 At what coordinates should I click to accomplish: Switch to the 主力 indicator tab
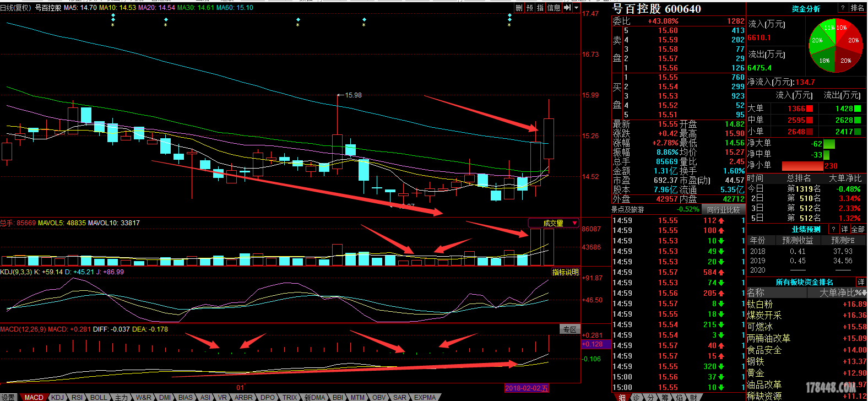121,397
